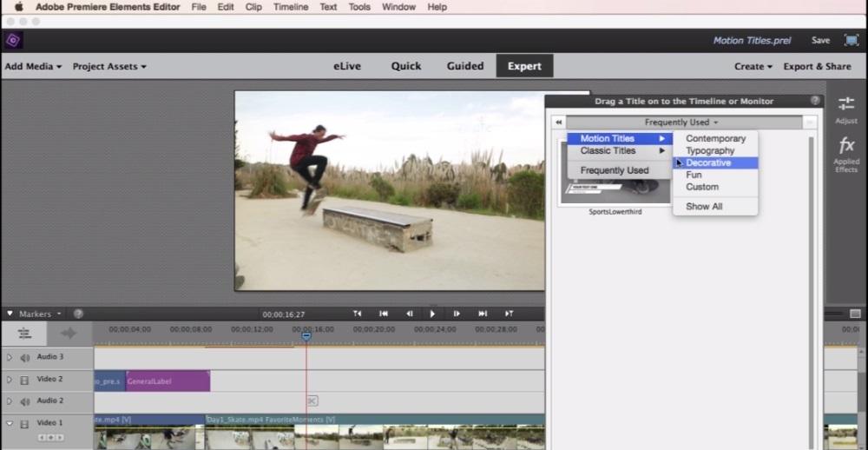The height and width of the screenshot is (450, 868).
Task: Step back one frame
Action: click(409, 314)
